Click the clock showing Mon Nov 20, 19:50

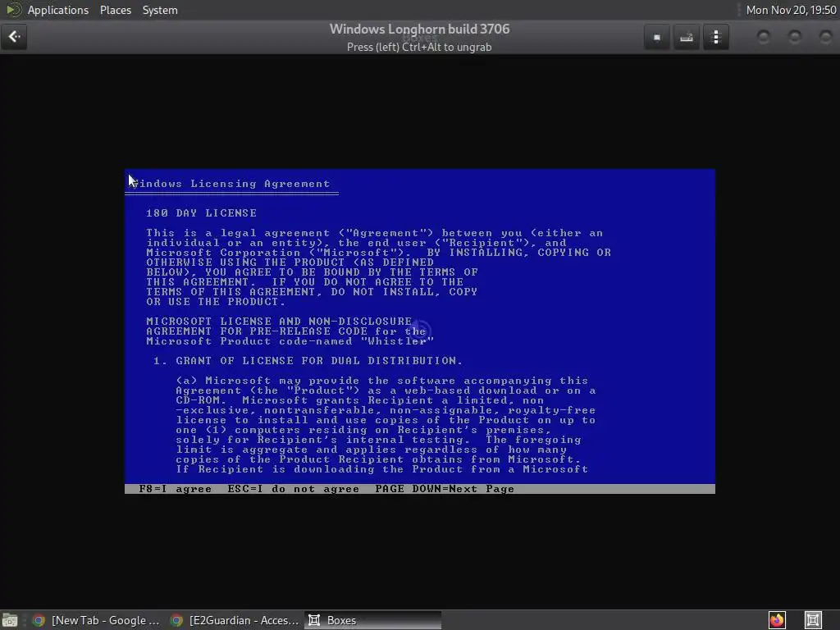pos(791,10)
